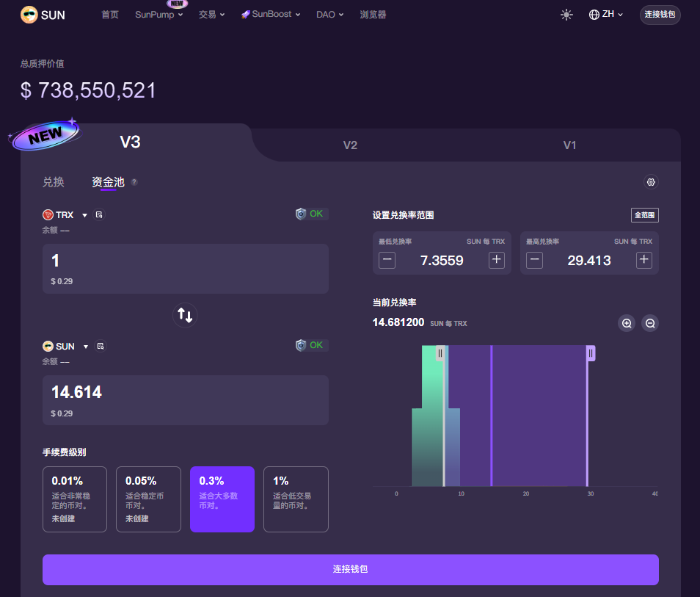This screenshot has height=597, width=700.
Task: Switch to the V2 tab
Action: pyautogui.click(x=350, y=145)
